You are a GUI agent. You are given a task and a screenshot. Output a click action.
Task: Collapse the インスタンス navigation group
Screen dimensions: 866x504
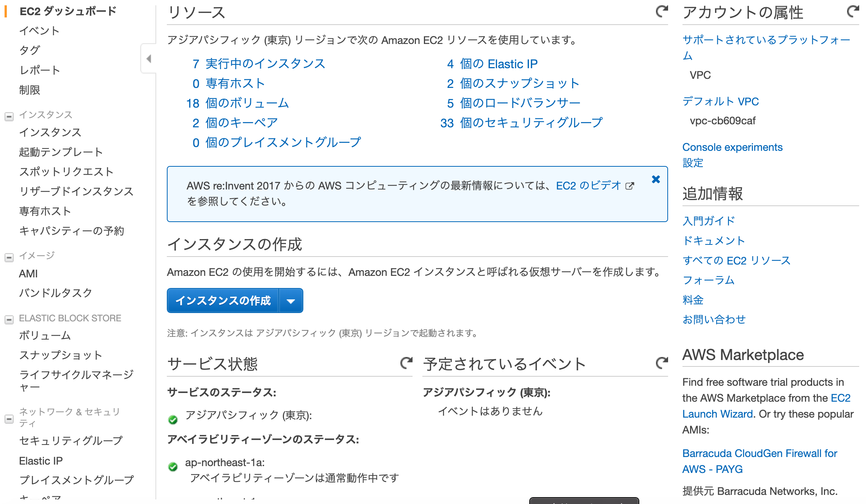[9, 116]
